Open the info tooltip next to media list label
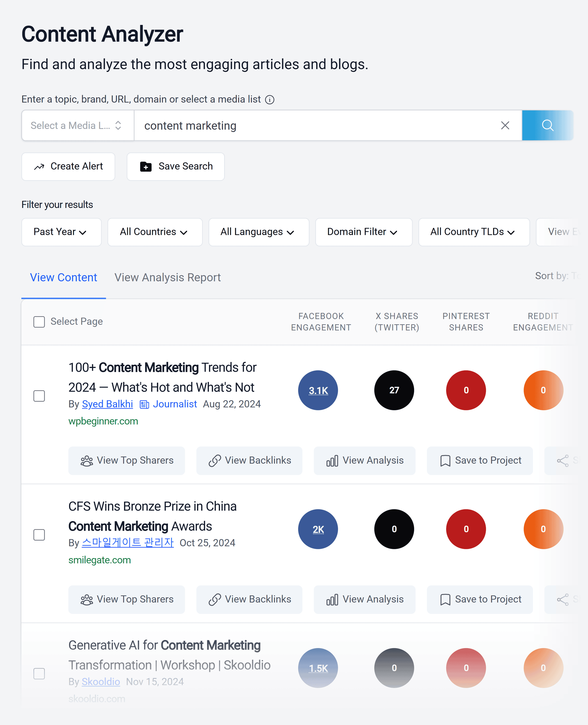Screen dimensions: 588x725 tap(269, 99)
